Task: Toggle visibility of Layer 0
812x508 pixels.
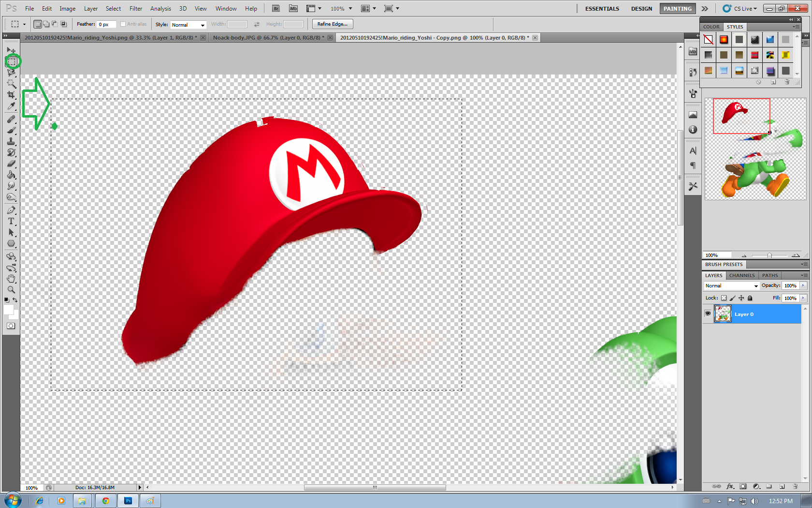Action: tap(708, 314)
